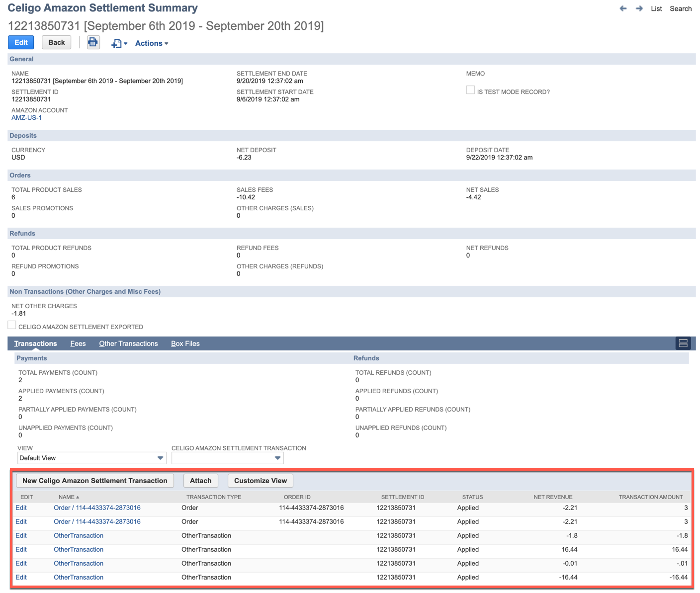Open the Default View dropdown

[91, 458]
